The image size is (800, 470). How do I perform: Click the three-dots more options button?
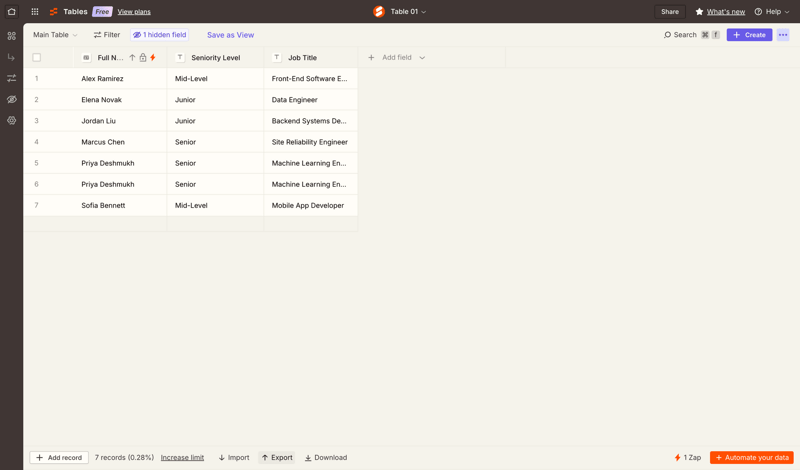tap(783, 35)
